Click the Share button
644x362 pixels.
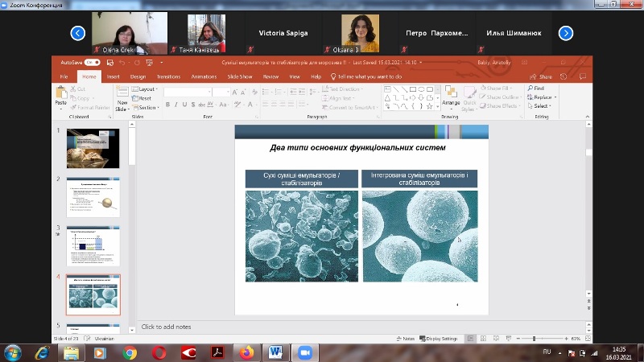click(544, 76)
